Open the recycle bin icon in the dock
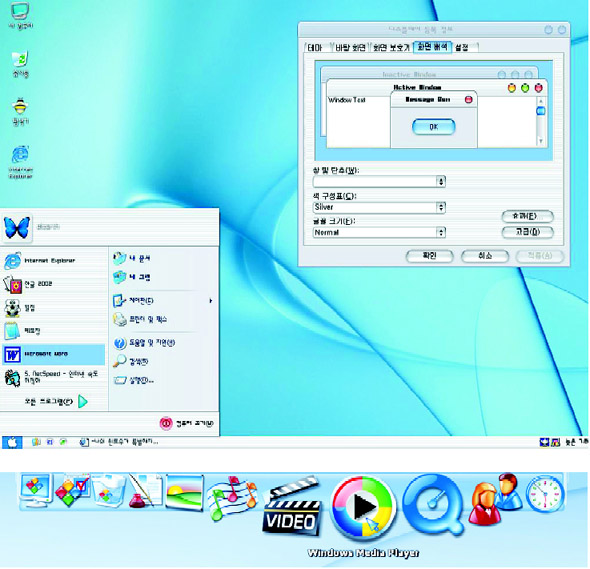590x569 pixels. pyautogui.click(x=108, y=491)
